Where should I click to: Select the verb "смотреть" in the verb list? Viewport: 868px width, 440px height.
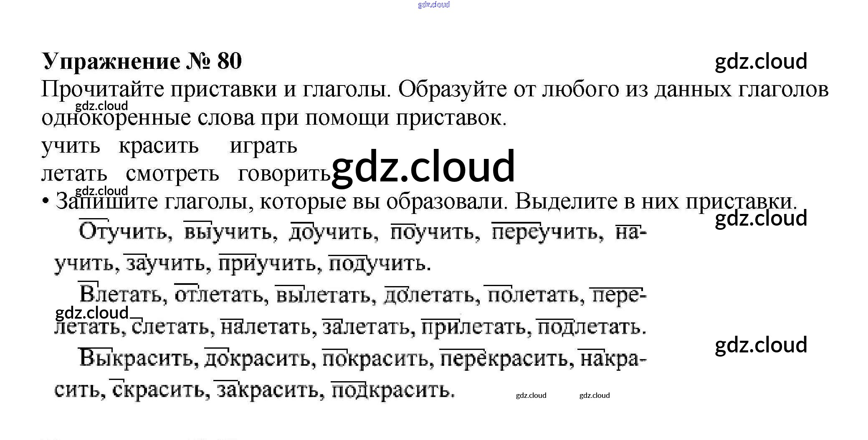[172, 174]
